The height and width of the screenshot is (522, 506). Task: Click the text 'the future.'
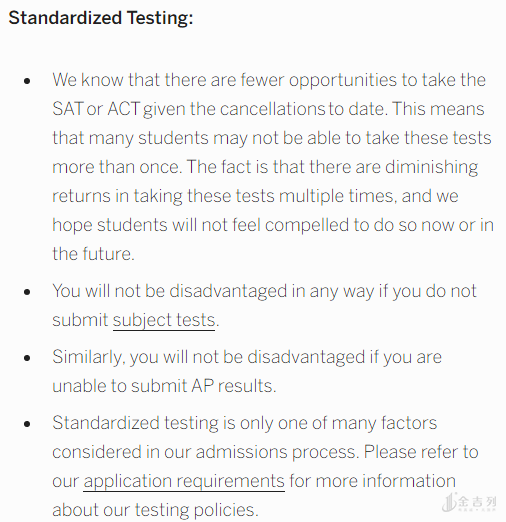coord(93,254)
